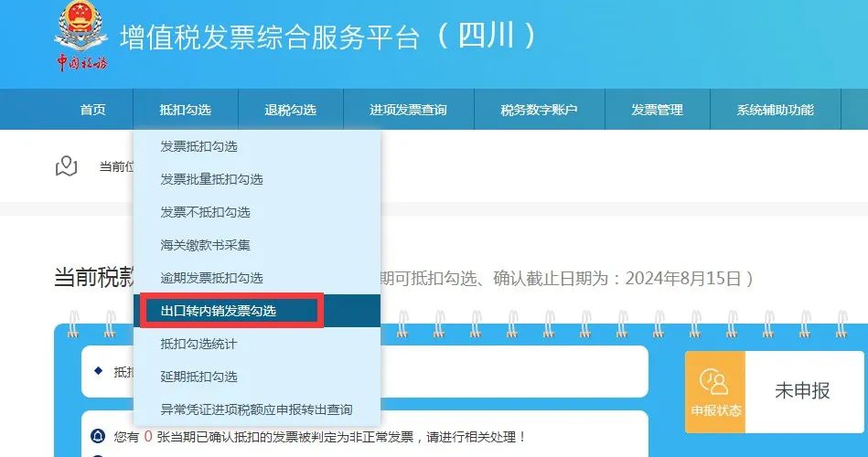
Task: Select 海关缴款书采集 menu entry
Action: click(205, 245)
